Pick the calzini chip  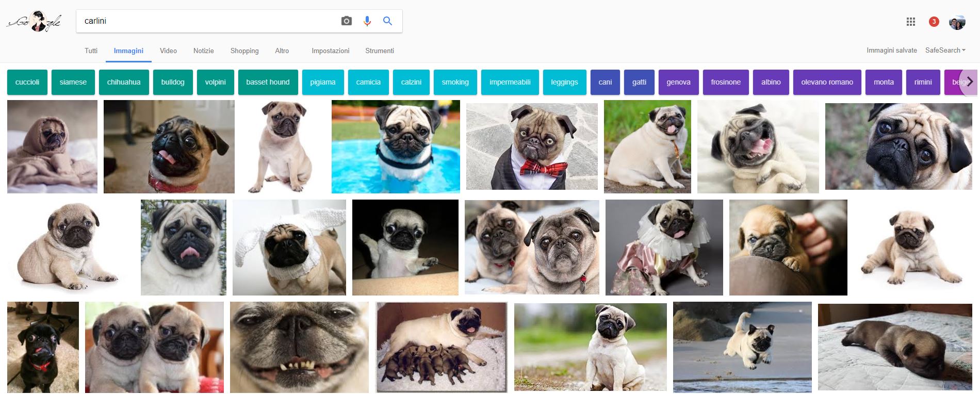point(411,82)
